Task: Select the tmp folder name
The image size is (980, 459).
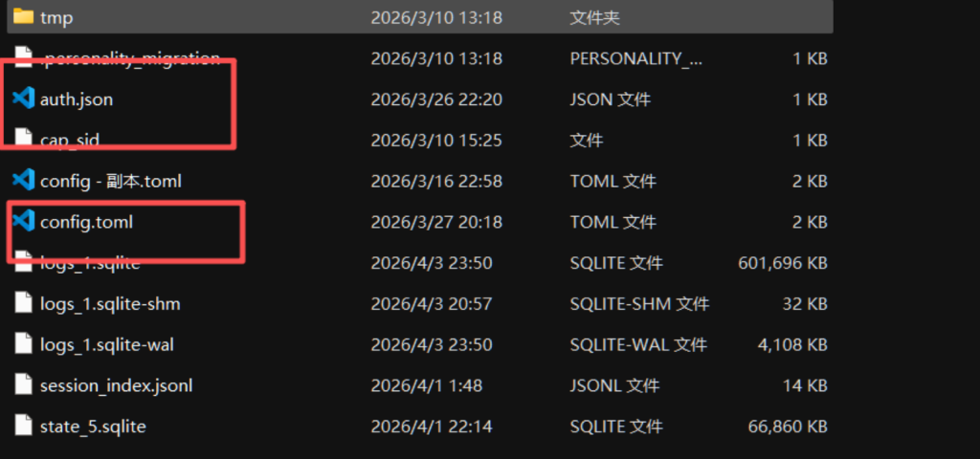Action: coord(56,17)
